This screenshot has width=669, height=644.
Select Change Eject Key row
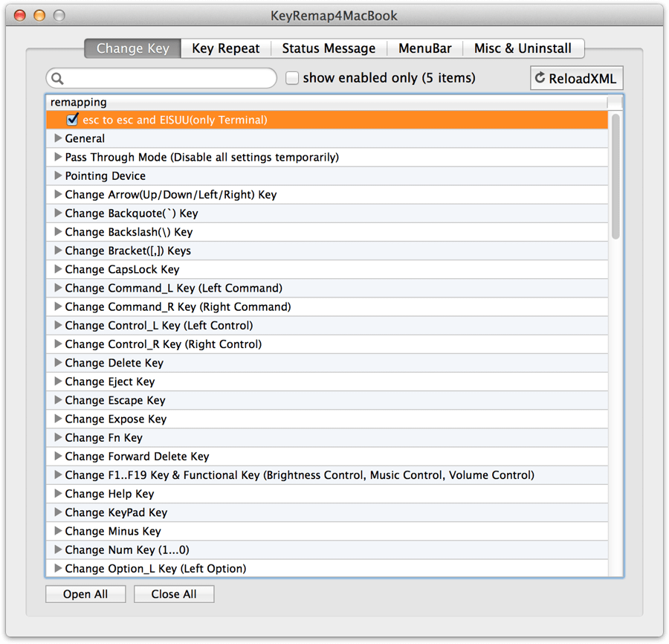pyautogui.click(x=327, y=381)
